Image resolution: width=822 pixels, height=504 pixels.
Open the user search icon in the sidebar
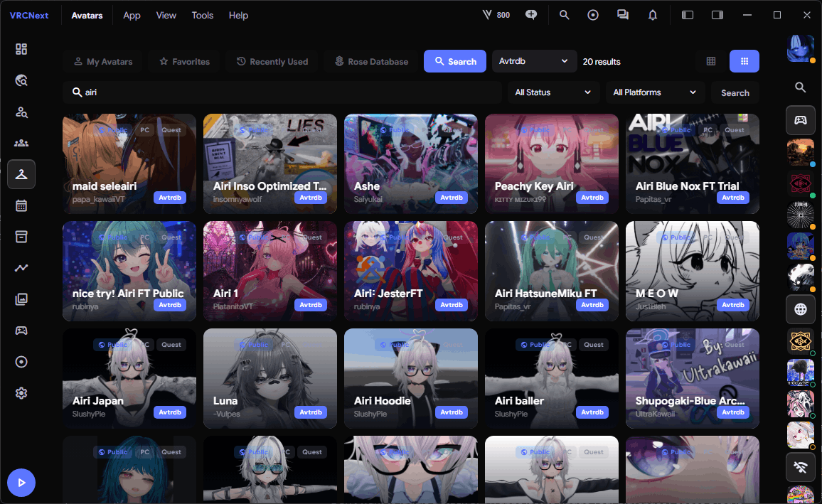(x=21, y=112)
